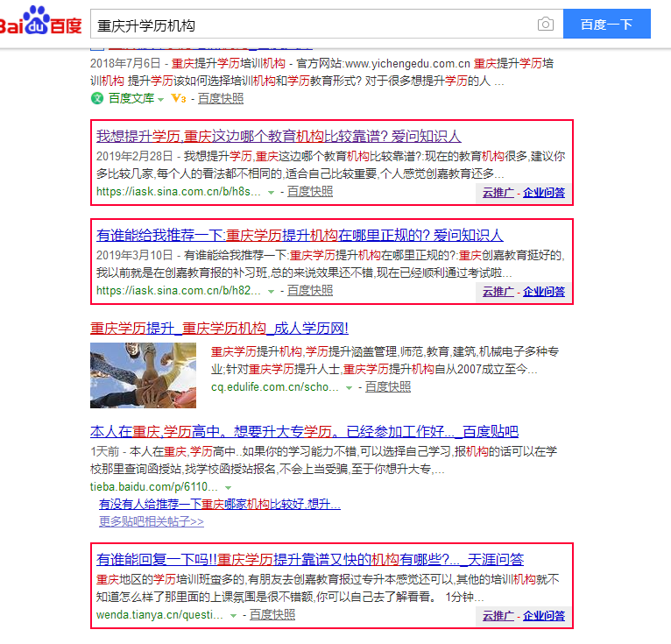Click URL text wenda.tianya.cn/questi...
This screenshot has height=644, width=671.
tap(159, 615)
